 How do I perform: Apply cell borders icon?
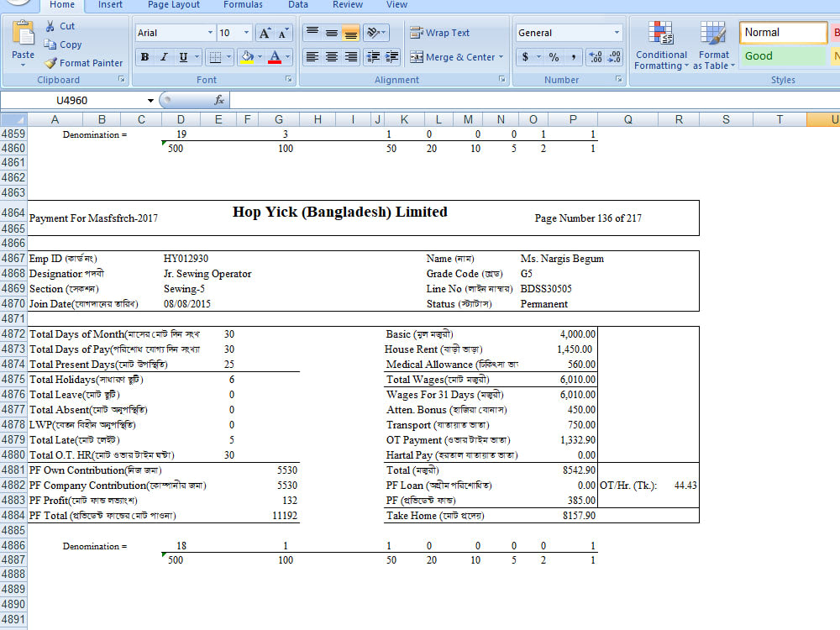215,57
